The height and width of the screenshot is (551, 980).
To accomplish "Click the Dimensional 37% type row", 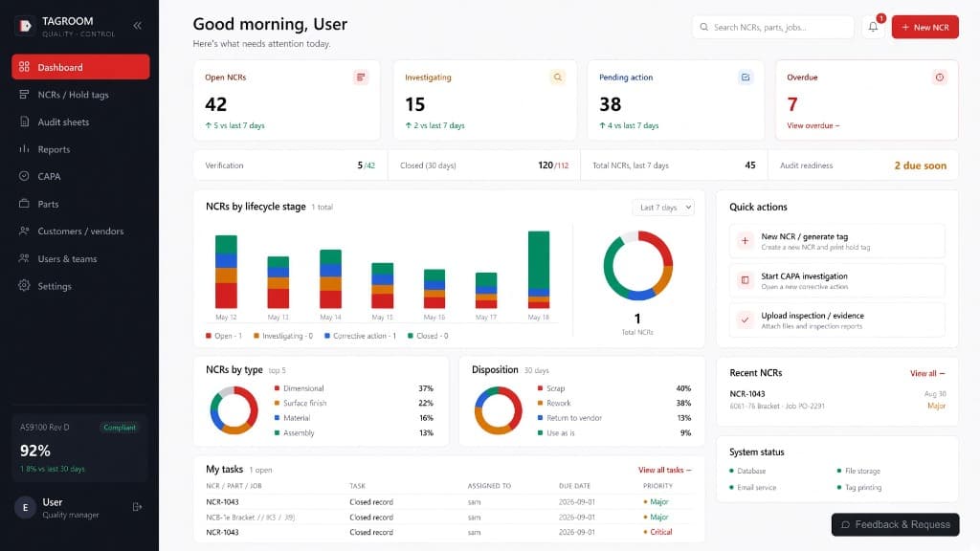I will [354, 388].
